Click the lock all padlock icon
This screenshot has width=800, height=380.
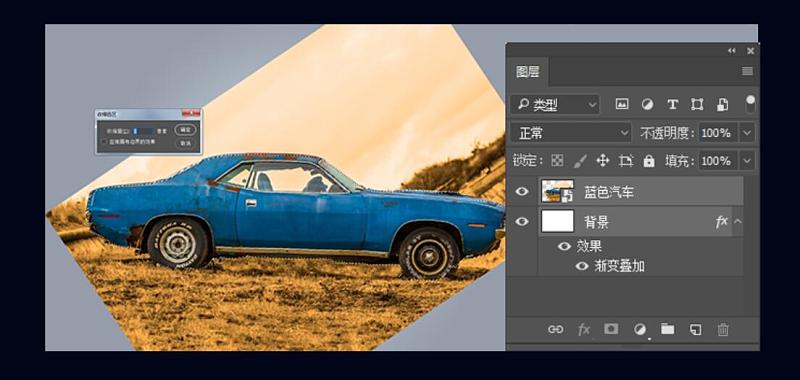[649, 161]
